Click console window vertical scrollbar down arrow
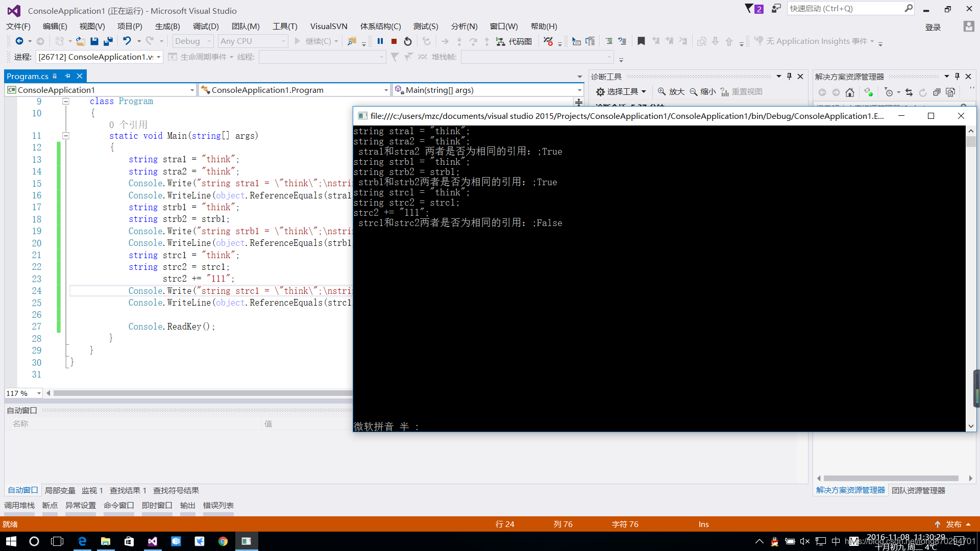The width and height of the screenshot is (980, 551). (x=971, y=426)
